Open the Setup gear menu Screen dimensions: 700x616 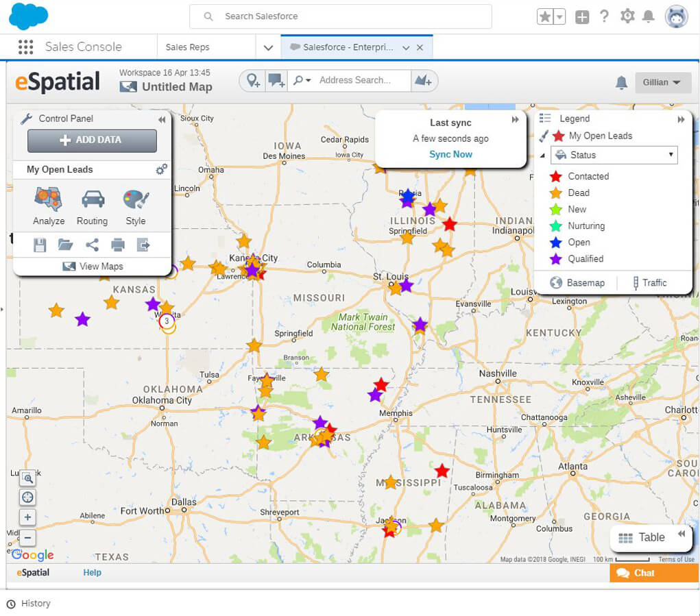[x=627, y=16]
